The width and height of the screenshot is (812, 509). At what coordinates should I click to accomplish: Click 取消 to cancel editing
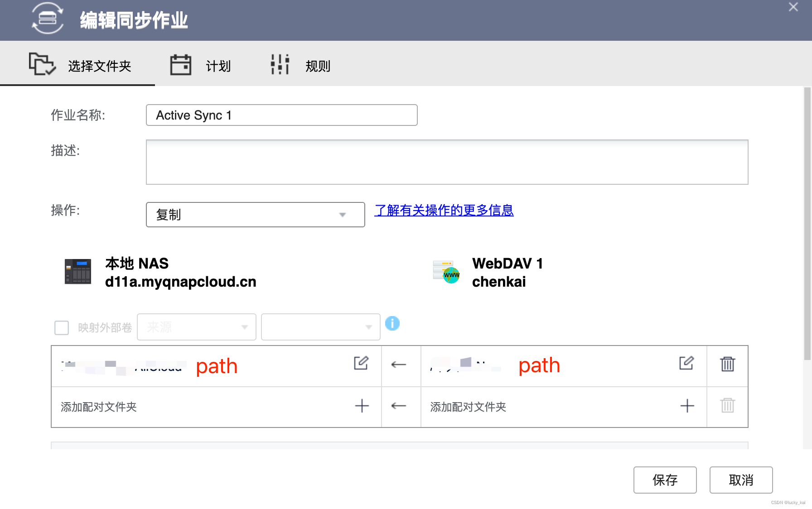tap(741, 480)
